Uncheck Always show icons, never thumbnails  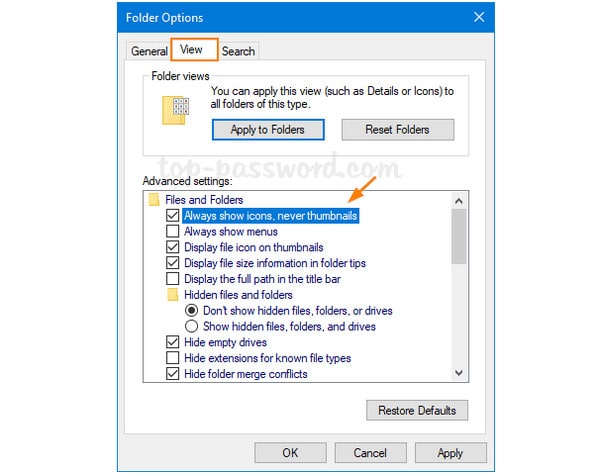coord(173,215)
